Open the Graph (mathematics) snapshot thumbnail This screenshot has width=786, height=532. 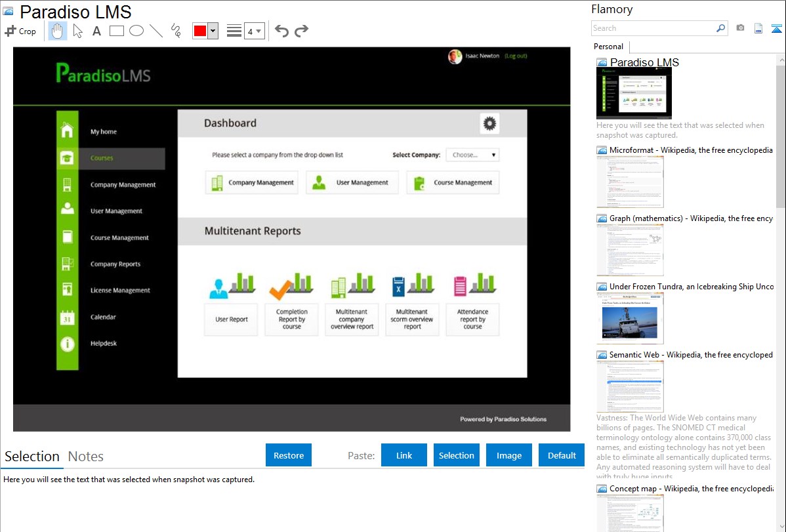click(x=630, y=250)
